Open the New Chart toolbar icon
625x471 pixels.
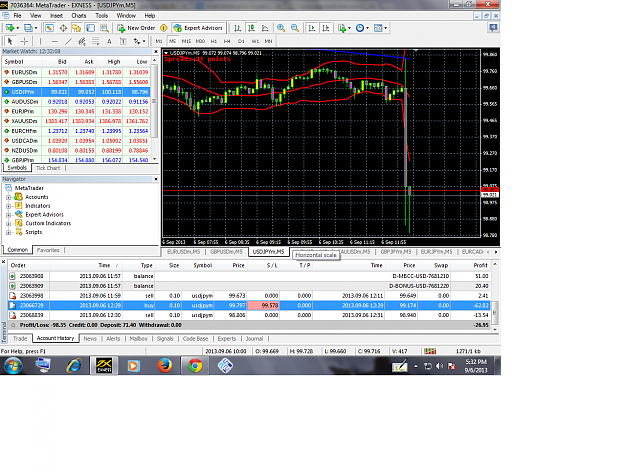[x=10, y=28]
